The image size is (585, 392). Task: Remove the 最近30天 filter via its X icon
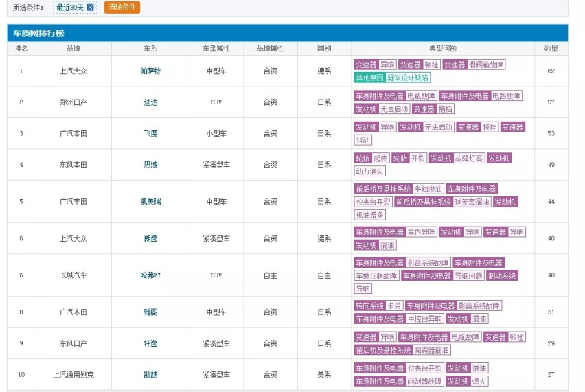pyautogui.click(x=90, y=8)
